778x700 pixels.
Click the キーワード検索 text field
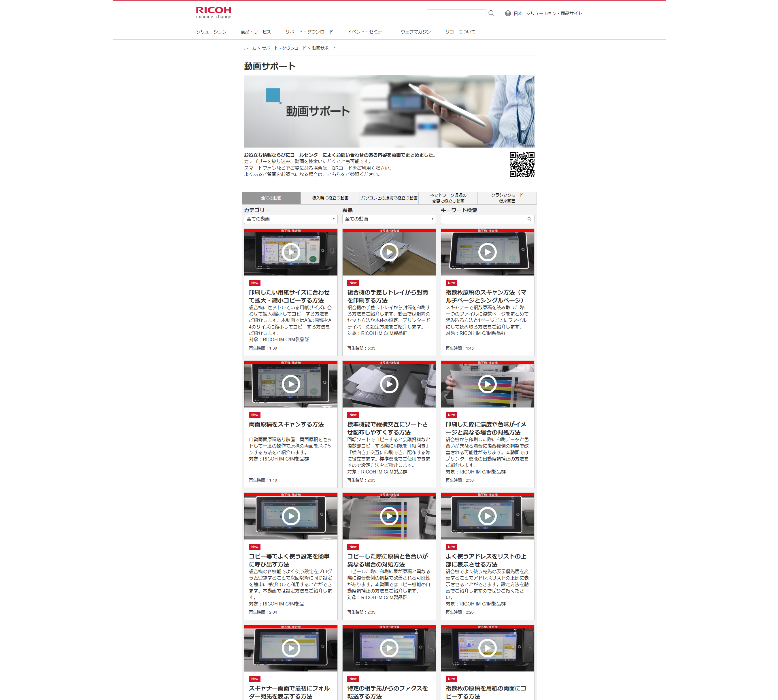[x=483, y=219]
